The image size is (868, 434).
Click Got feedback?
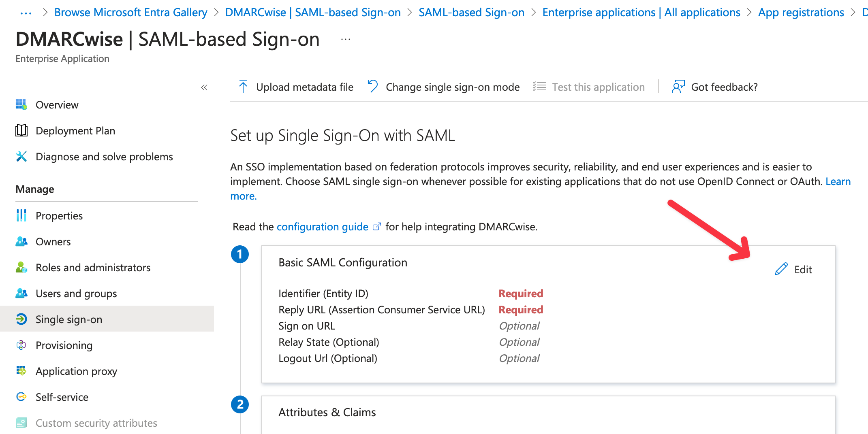[715, 87]
